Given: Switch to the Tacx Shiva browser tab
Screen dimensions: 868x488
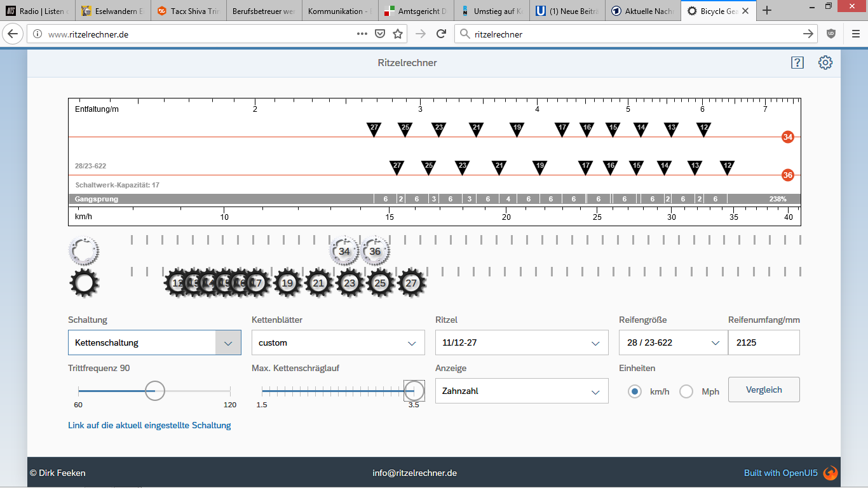Looking at the screenshot, I should coord(188,11).
